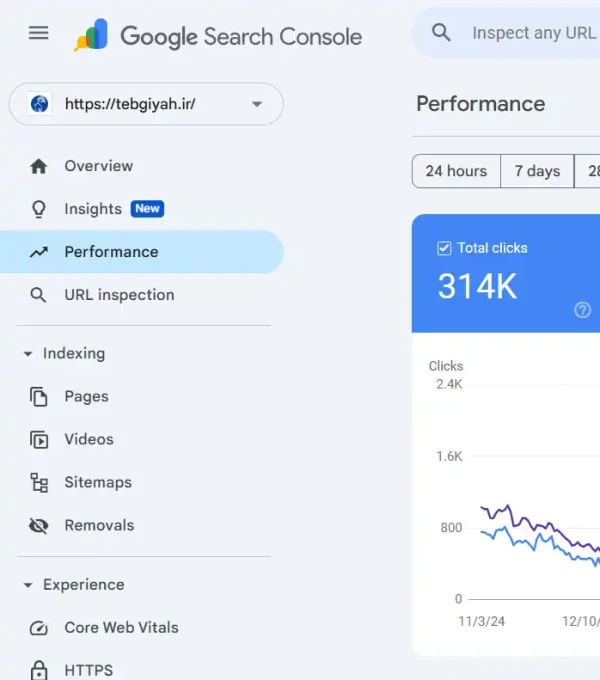Viewport: 600px width, 680px height.
Task: Click the Sitemaps icon in sidebar
Action: pos(39,482)
